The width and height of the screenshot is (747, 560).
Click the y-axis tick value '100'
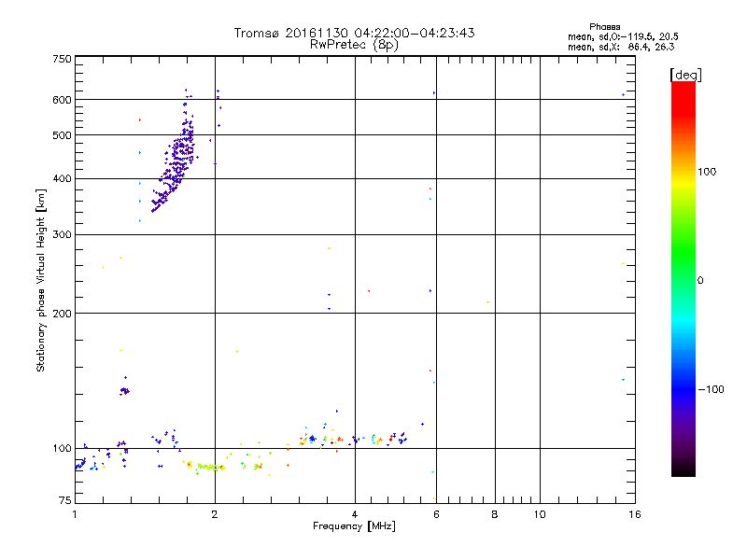pyautogui.click(x=62, y=449)
